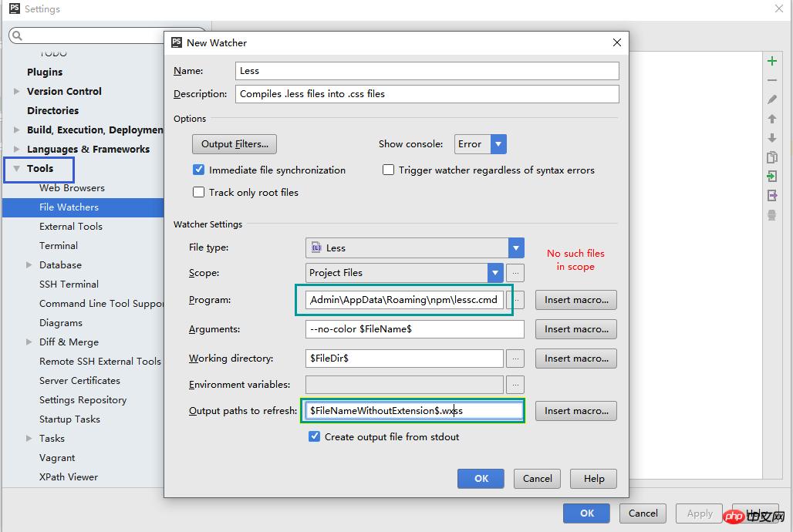This screenshot has height=532, width=793.
Task: Edit the watcher via the pencil icon
Action: (772, 99)
